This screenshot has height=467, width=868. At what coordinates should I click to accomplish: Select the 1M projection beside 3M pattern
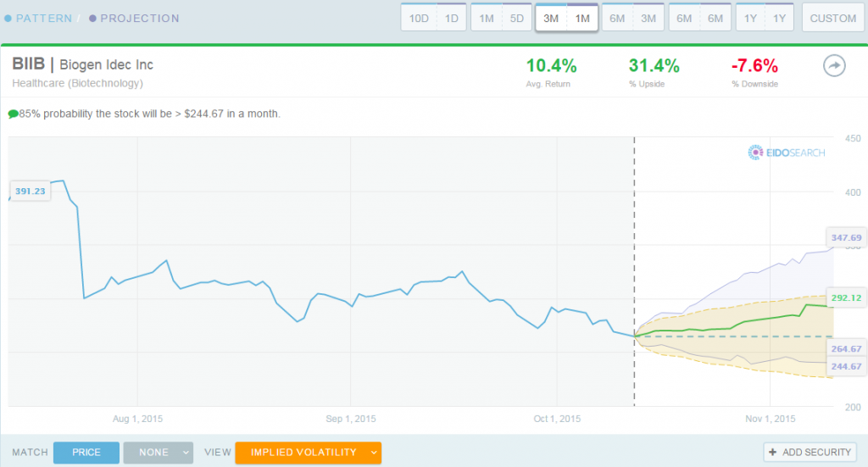pyautogui.click(x=582, y=19)
